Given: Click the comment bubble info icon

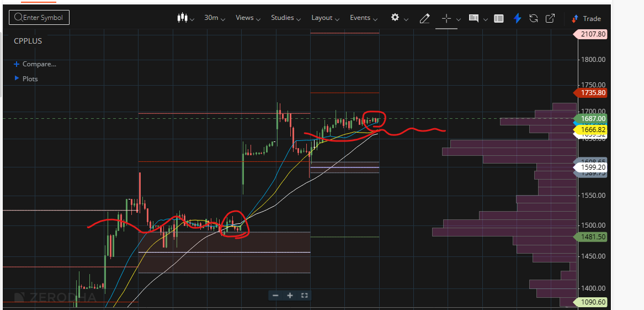Looking at the screenshot, I should pos(473,18).
